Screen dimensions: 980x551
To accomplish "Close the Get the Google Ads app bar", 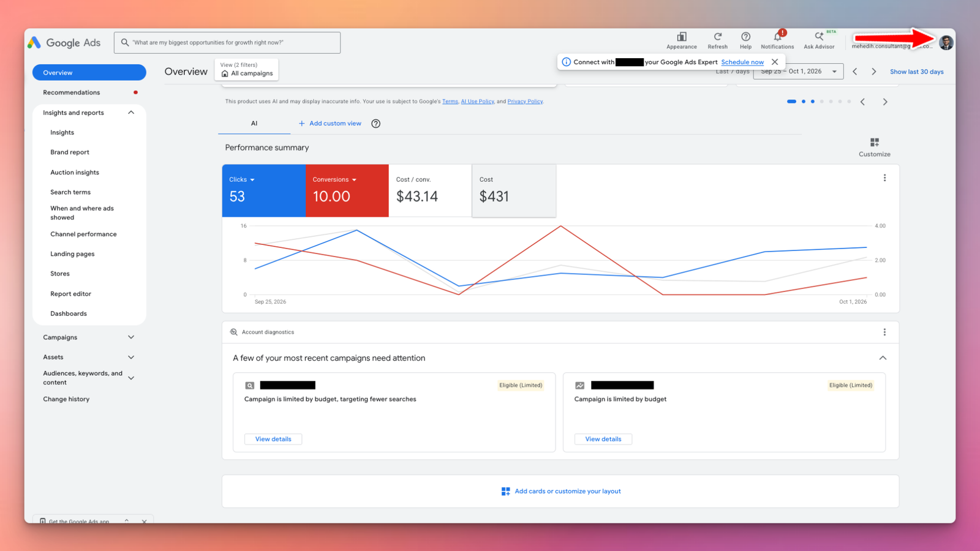I will pos(145,521).
